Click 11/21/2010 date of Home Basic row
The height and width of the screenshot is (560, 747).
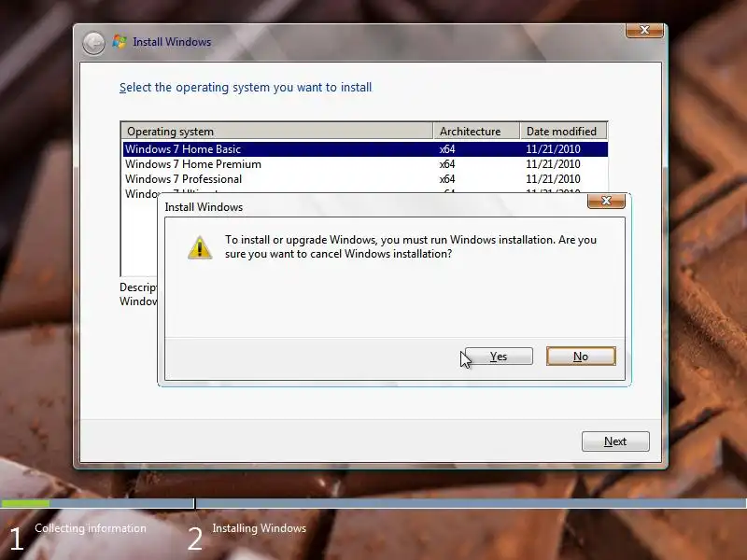pyautogui.click(x=553, y=149)
